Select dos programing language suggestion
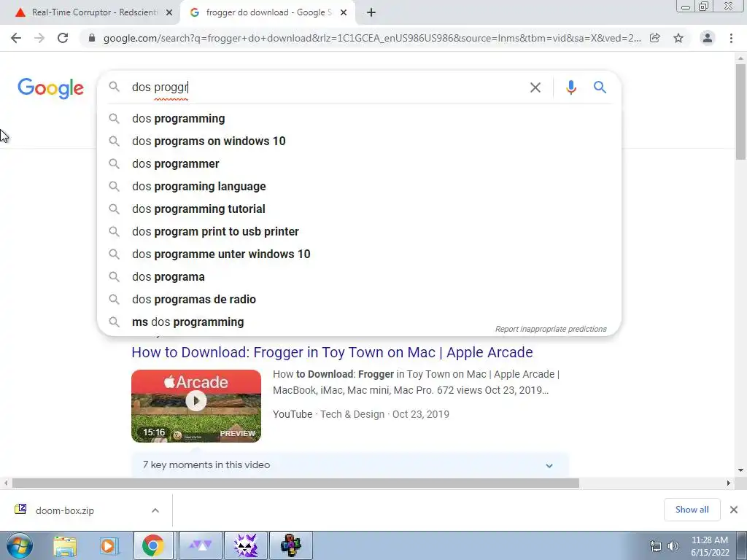The image size is (747, 560). click(359, 186)
